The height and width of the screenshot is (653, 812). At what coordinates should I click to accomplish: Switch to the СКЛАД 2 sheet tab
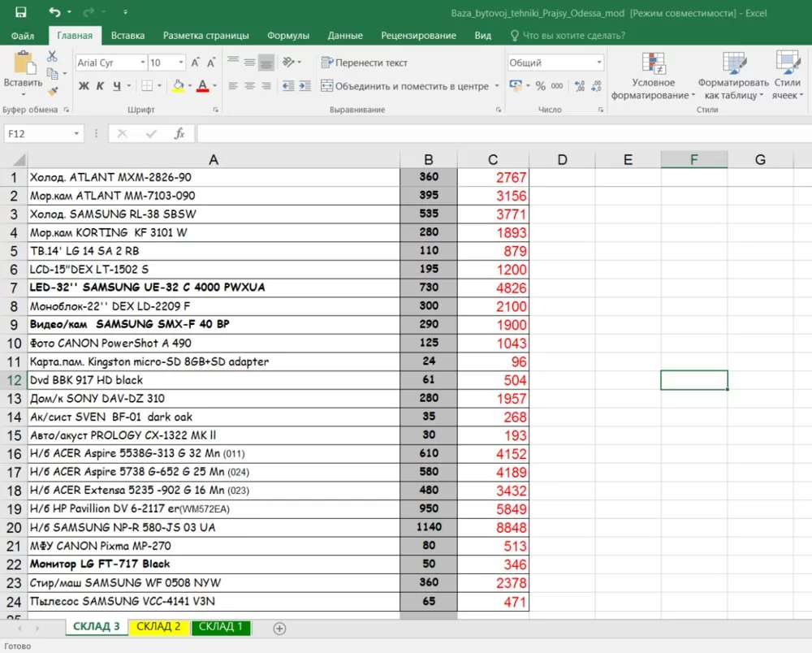158,626
